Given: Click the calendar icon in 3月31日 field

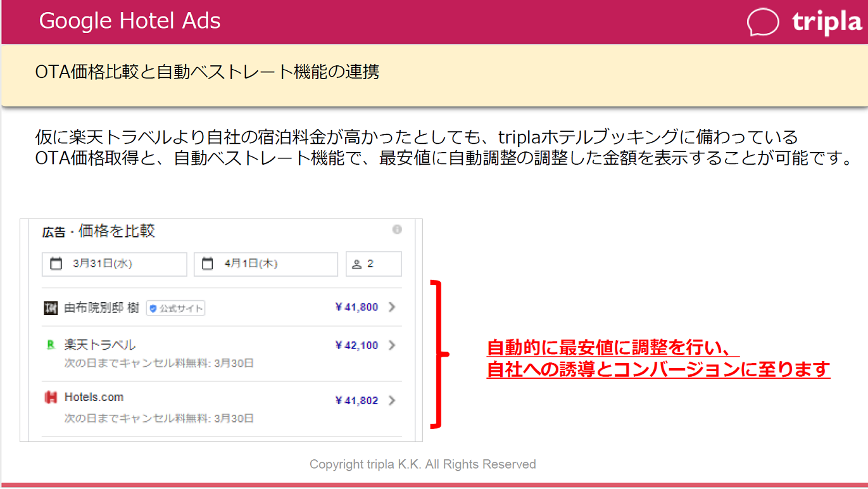Looking at the screenshot, I should 56,264.
